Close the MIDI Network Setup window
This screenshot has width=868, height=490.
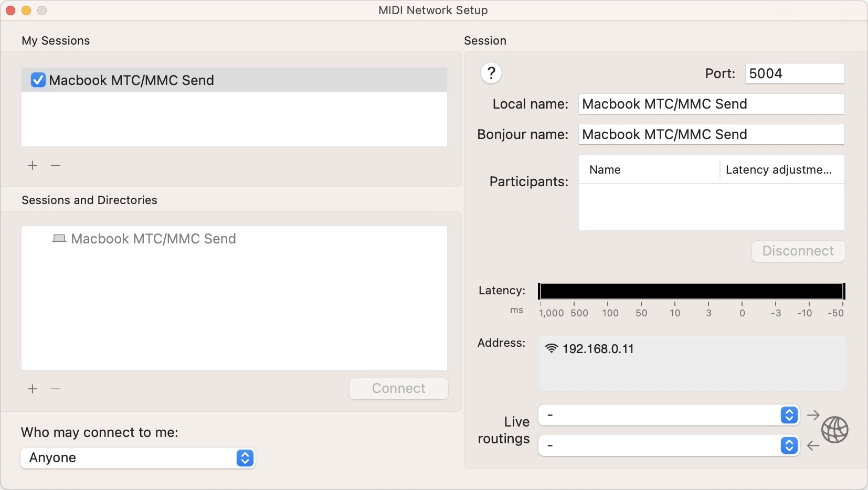[x=10, y=10]
